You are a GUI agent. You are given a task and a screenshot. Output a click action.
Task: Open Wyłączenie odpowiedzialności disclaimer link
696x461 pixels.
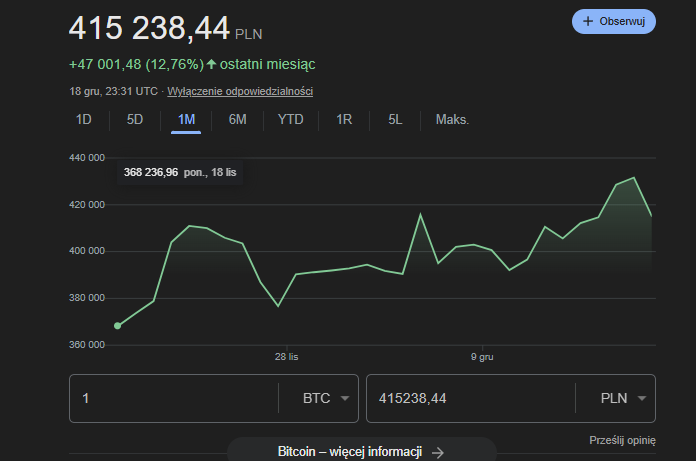coord(240,91)
